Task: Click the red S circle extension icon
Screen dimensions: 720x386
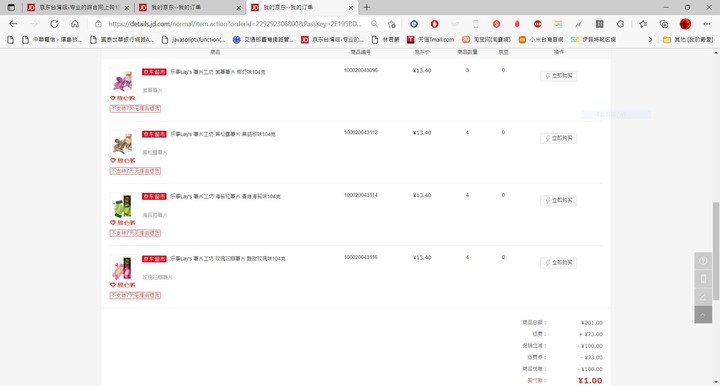Action: (496, 24)
